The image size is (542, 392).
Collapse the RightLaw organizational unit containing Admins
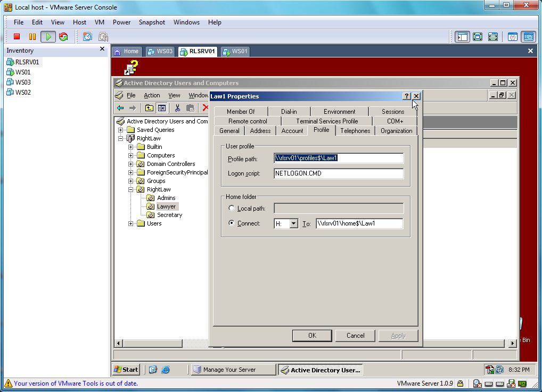130,189
